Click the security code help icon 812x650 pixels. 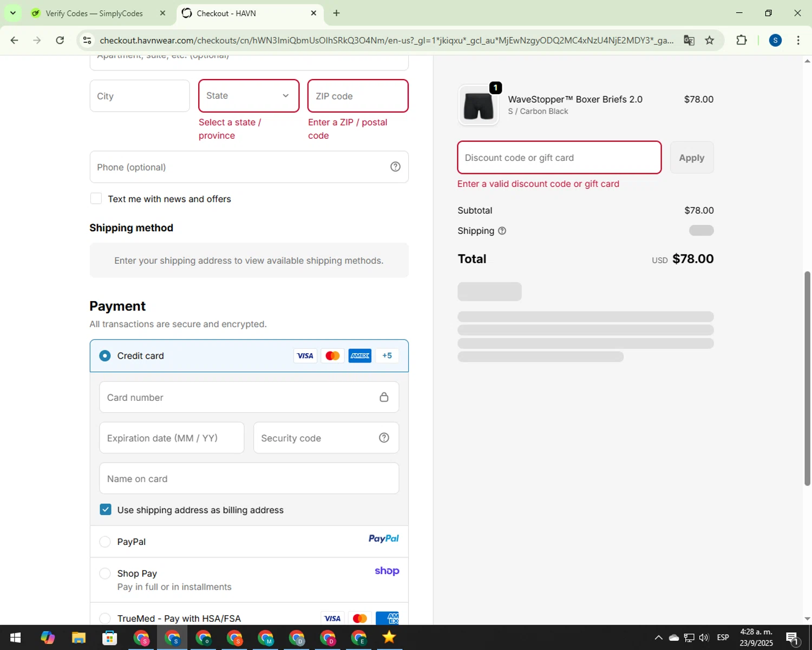click(x=384, y=438)
